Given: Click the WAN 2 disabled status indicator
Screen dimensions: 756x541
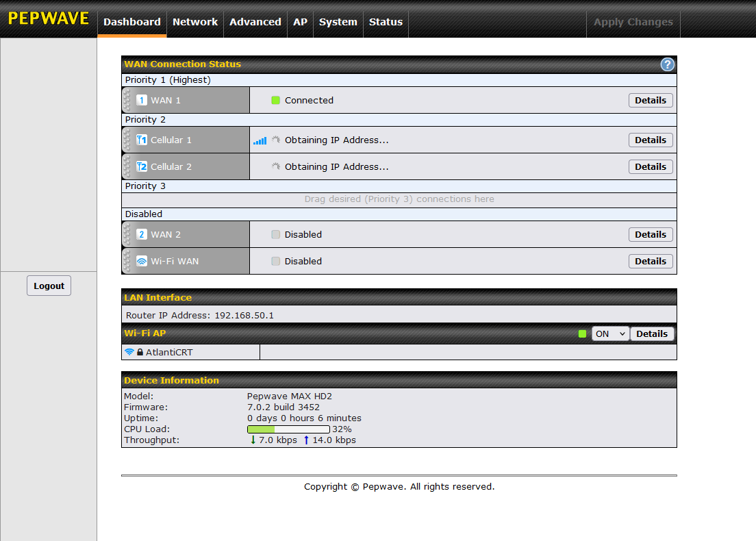Looking at the screenshot, I should click(x=275, y=234).
